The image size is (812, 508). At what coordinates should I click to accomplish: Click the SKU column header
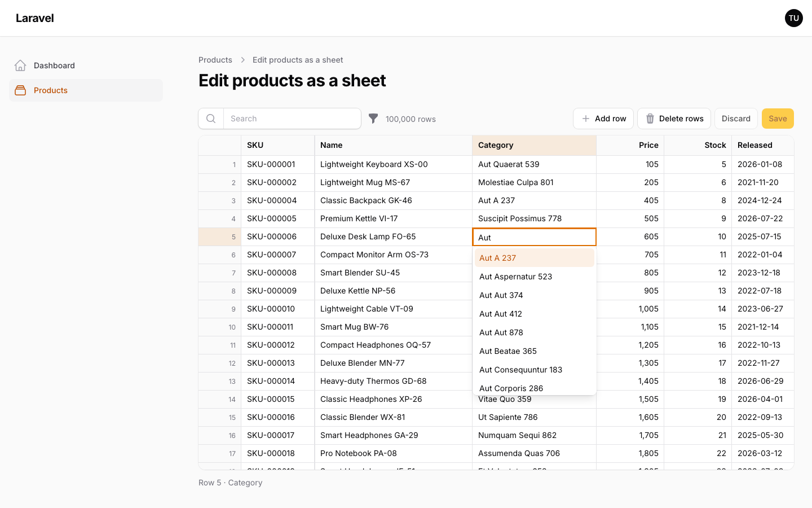point(278,145)
